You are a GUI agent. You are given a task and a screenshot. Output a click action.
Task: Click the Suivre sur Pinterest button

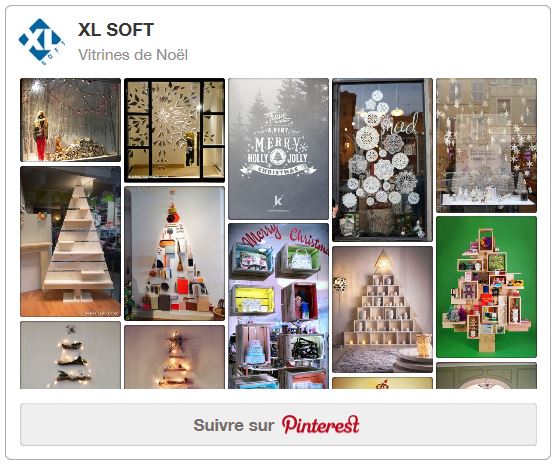(278, 424)
